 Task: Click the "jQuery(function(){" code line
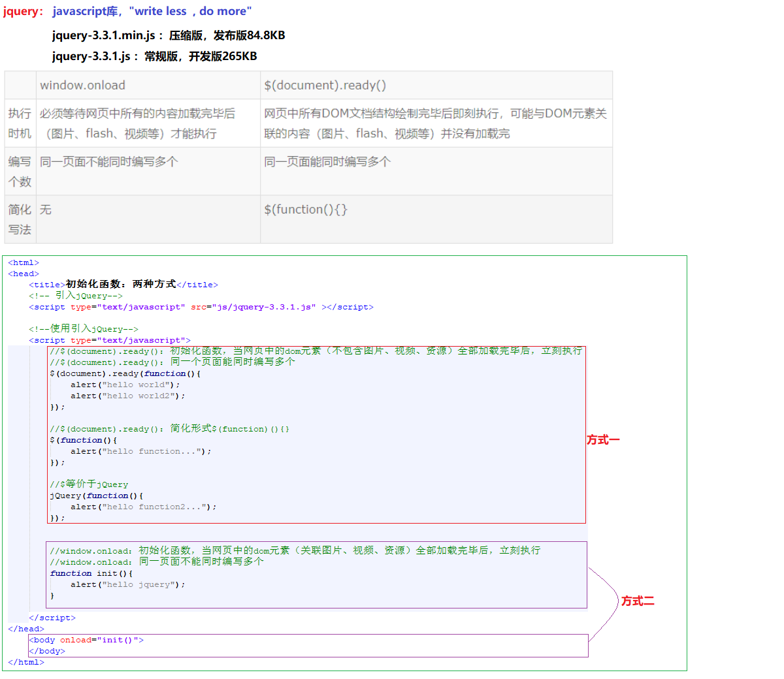pos(97,496)
